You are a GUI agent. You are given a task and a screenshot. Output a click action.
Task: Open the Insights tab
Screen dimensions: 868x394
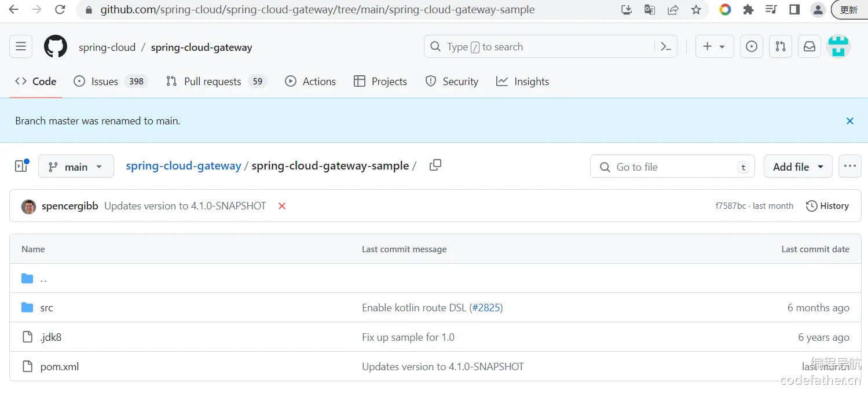pos(523,82)
